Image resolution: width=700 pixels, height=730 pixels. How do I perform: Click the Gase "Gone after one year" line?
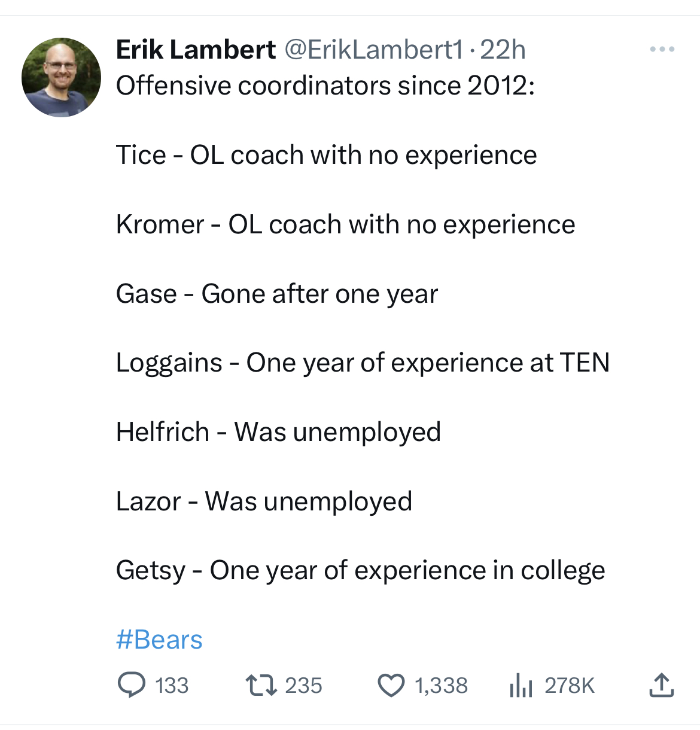coord(277,294)
